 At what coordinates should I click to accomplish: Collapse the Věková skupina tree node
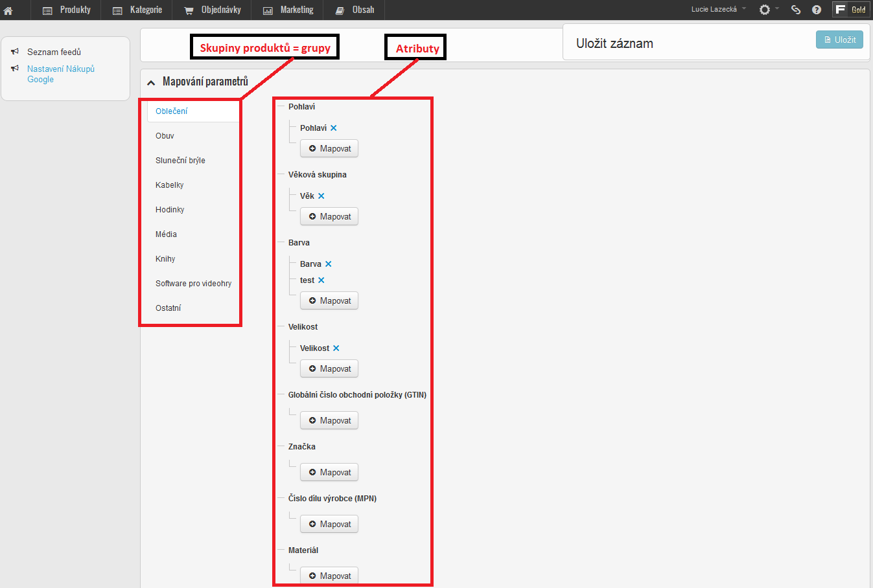[281, 175]
